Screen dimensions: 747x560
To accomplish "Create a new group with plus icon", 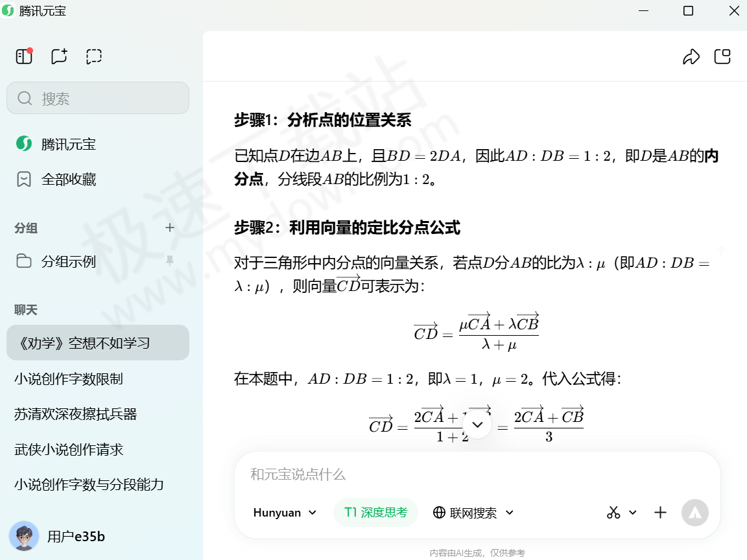I will pos(169,228).
